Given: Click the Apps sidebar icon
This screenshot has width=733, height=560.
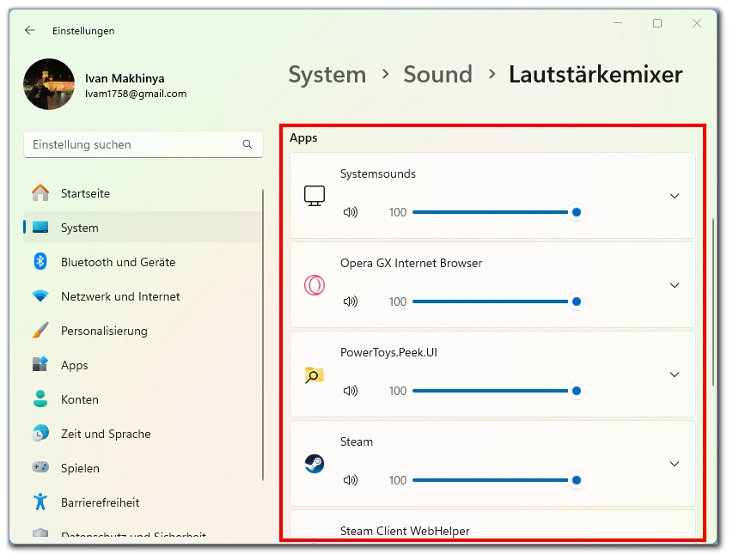Looking at the screenshot, I should click(x=40, y=364).
